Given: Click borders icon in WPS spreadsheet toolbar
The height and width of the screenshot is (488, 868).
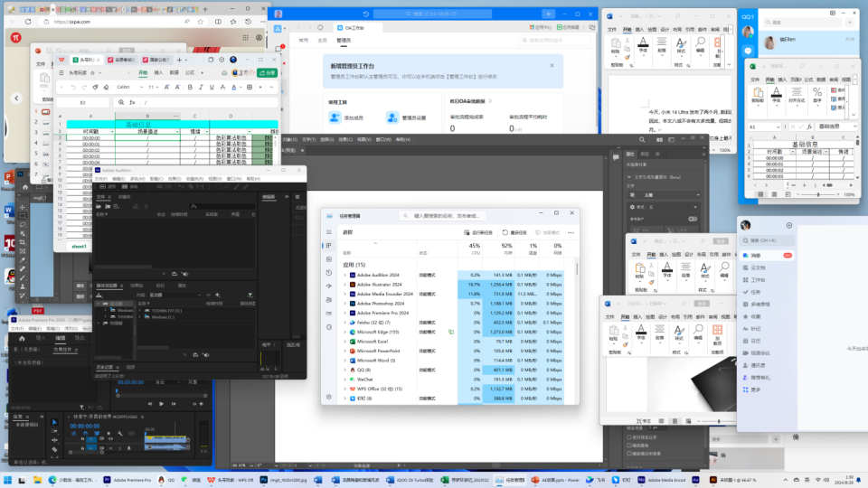Looking at the screenshot, I should click(250, 87).
